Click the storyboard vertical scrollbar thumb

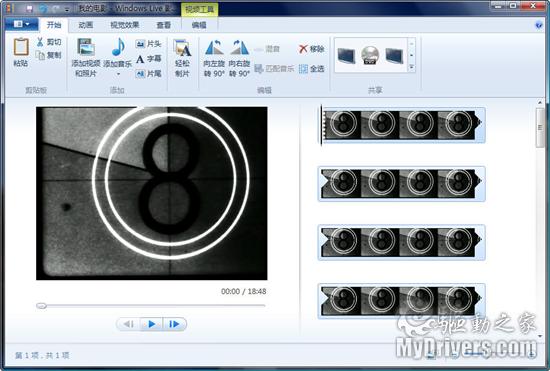[x=540, y=127]
